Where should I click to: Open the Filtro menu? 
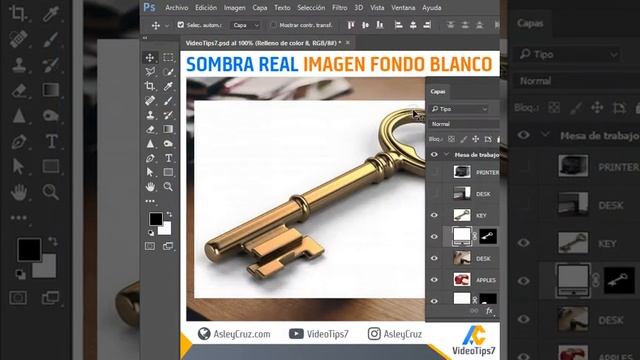340,8
